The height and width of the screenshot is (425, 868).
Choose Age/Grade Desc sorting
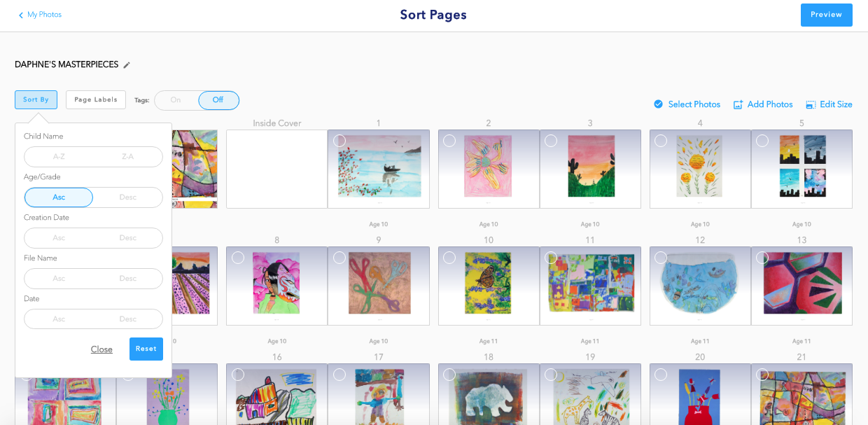(x=128, y=197)
